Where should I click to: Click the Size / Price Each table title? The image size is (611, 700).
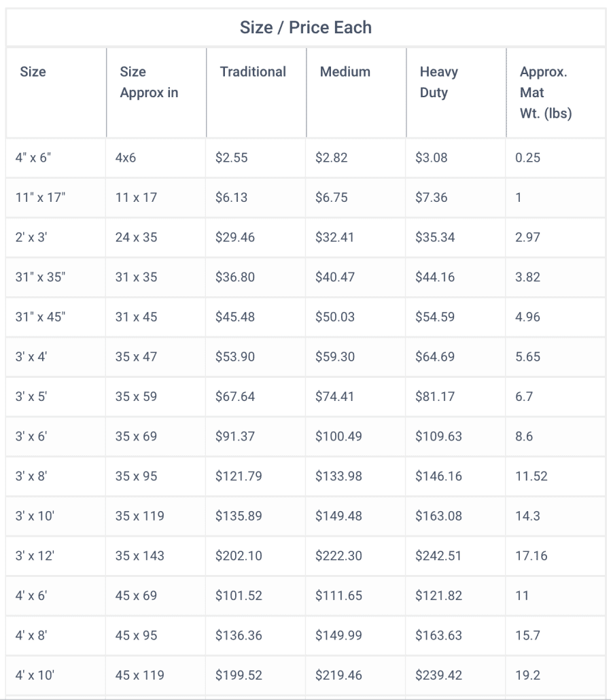(x=306, y=27)
